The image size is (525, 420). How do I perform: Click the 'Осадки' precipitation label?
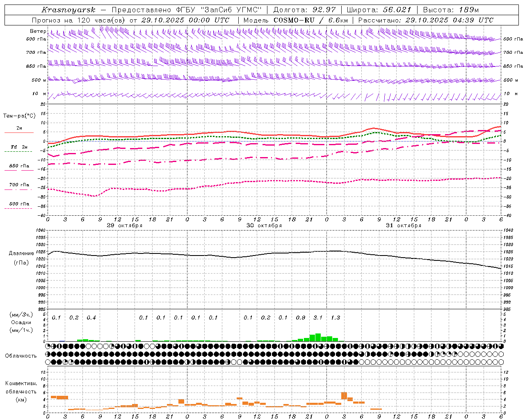pyautogui.click(x=21, y=322)
